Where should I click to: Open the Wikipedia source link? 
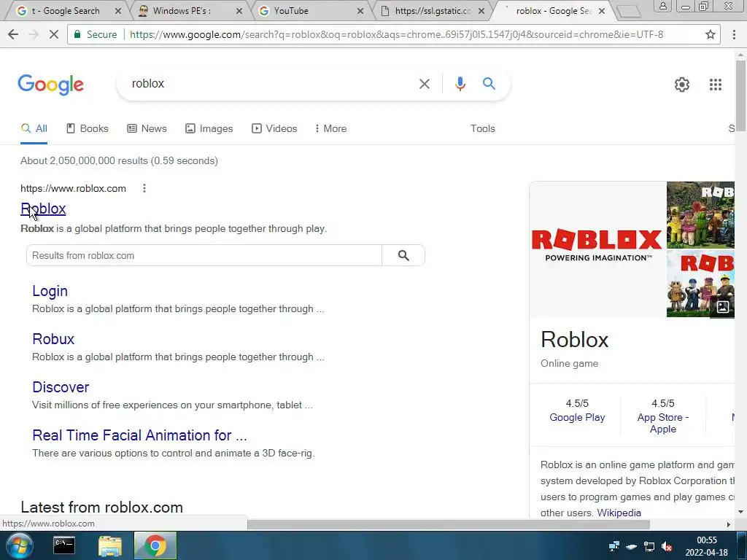click(619, 513)
